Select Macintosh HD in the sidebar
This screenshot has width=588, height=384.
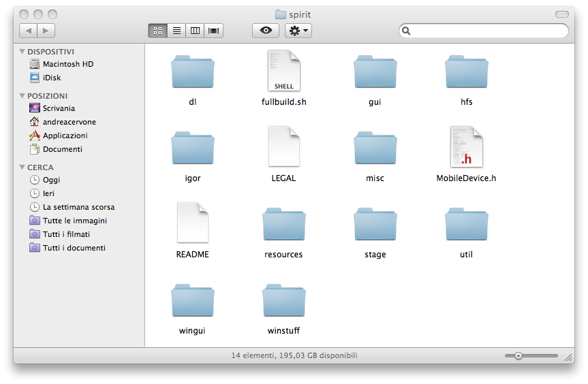pyautogui.click(x=67, y=64)
